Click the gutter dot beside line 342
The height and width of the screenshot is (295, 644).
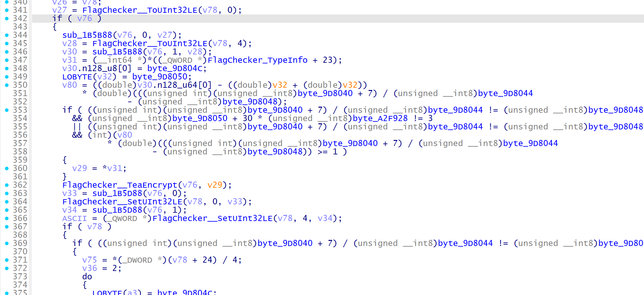pyautogui.click(x=7, y=19)
